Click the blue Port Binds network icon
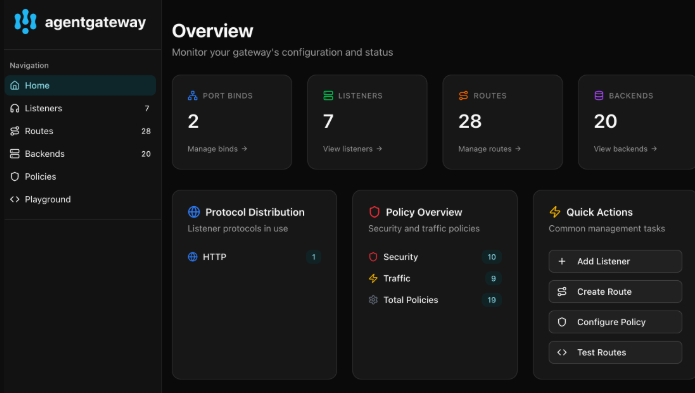The width and height of the screenshot is (695, 393). 192,96
